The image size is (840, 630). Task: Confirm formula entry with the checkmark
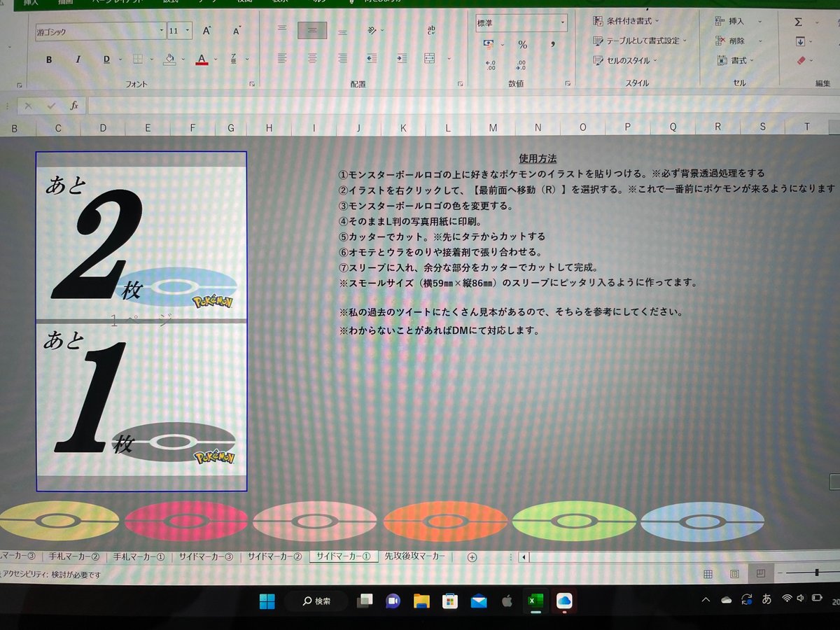coord(51,106)
